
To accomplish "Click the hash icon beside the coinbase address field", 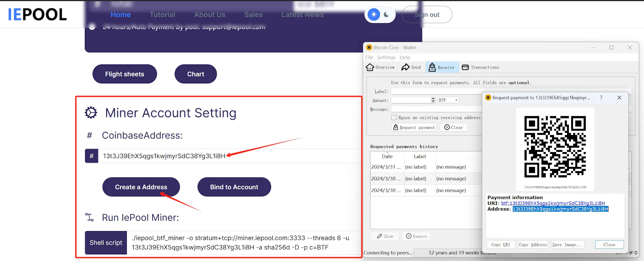I will [92, 156].
